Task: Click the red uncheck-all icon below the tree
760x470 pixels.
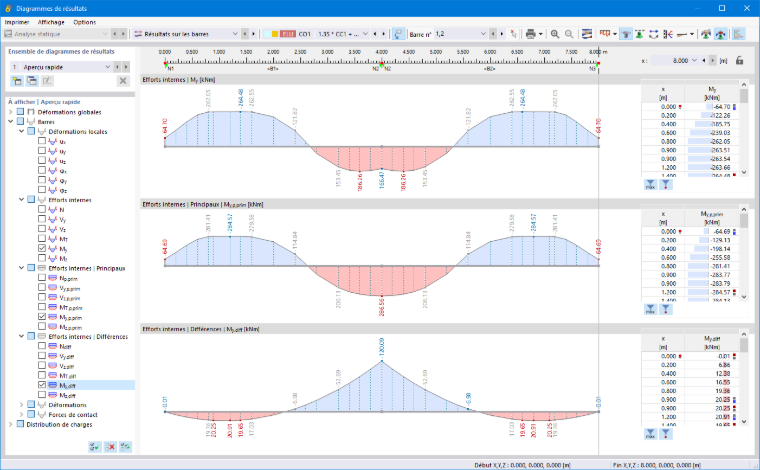Action: [x=110, y=447]
